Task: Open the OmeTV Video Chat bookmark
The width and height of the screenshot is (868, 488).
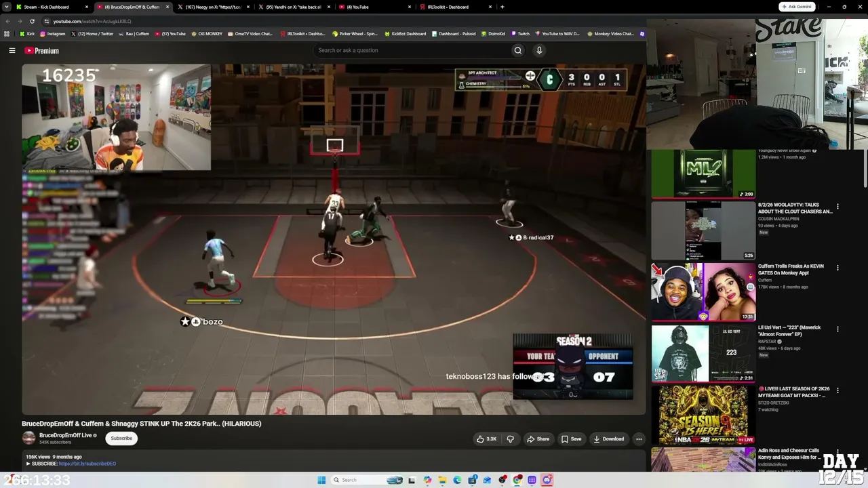Action: click(x=250, y=34)
